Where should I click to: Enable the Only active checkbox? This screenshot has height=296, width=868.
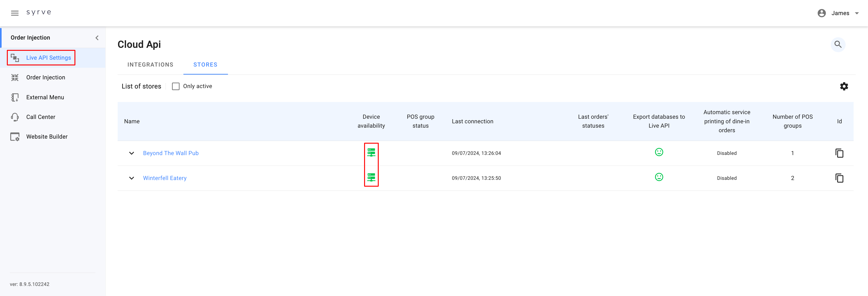click(x=176, y=86)
